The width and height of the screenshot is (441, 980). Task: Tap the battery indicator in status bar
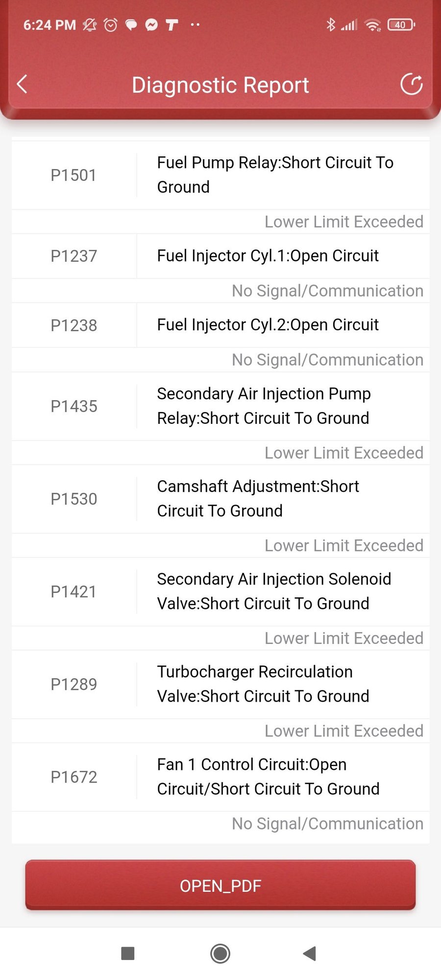[x=401, y=24]
